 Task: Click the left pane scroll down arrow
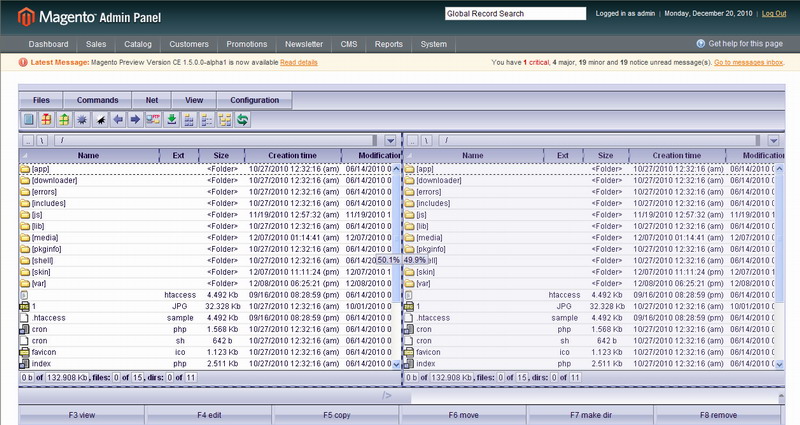tap(396, 364)
